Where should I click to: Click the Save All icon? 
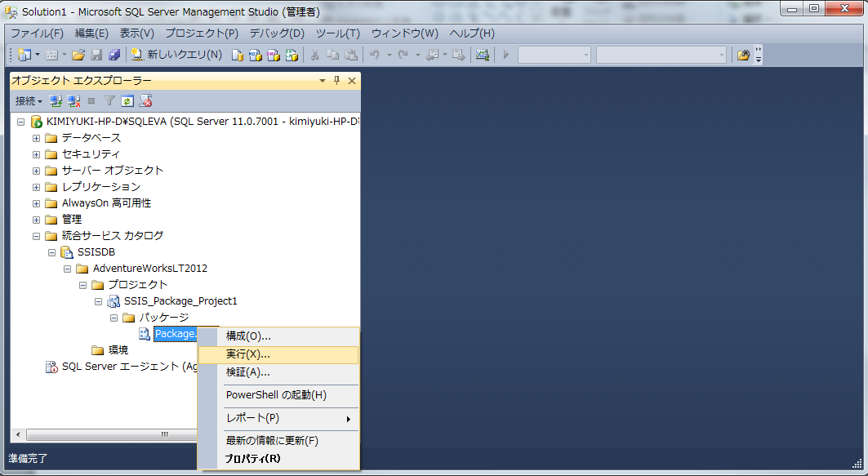(114, 55)
